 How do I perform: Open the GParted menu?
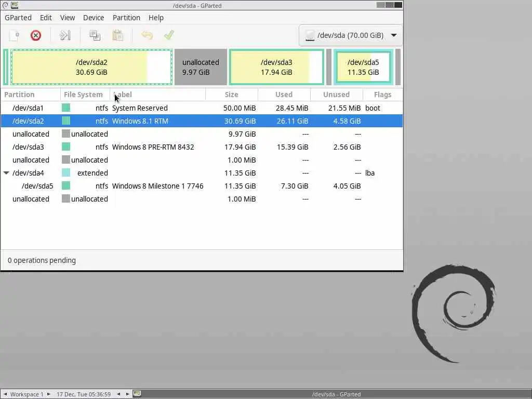18,18
